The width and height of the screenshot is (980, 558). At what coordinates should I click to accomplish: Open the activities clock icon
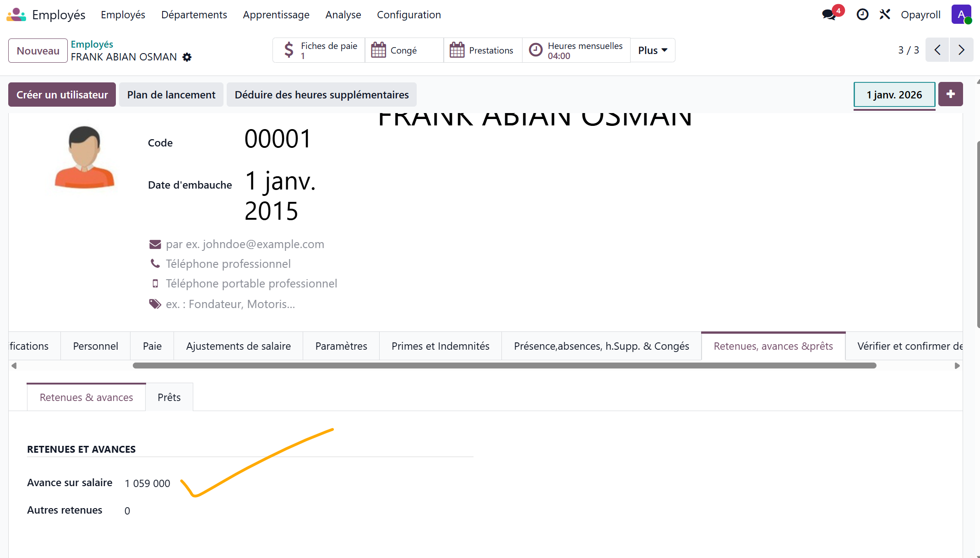point(862,15)
